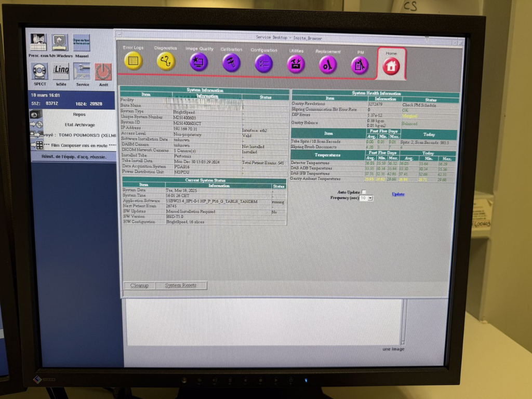Open the PM maintenance icon

[x=360, y=65]
